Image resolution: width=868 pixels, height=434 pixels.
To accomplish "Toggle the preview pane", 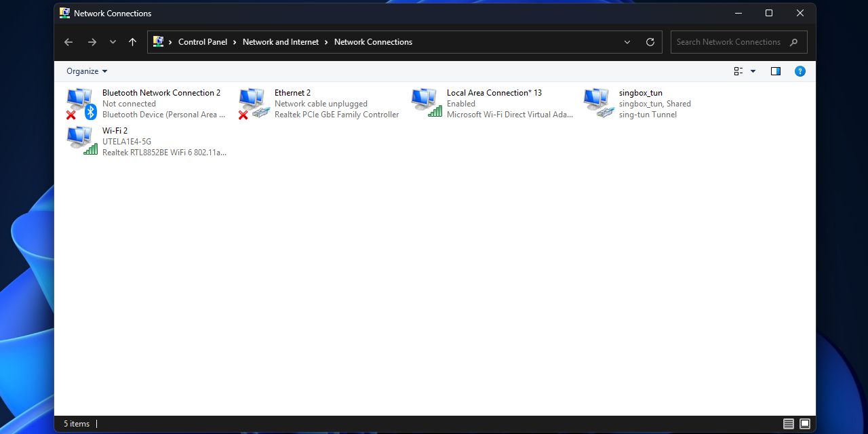I will coord(776,71).
